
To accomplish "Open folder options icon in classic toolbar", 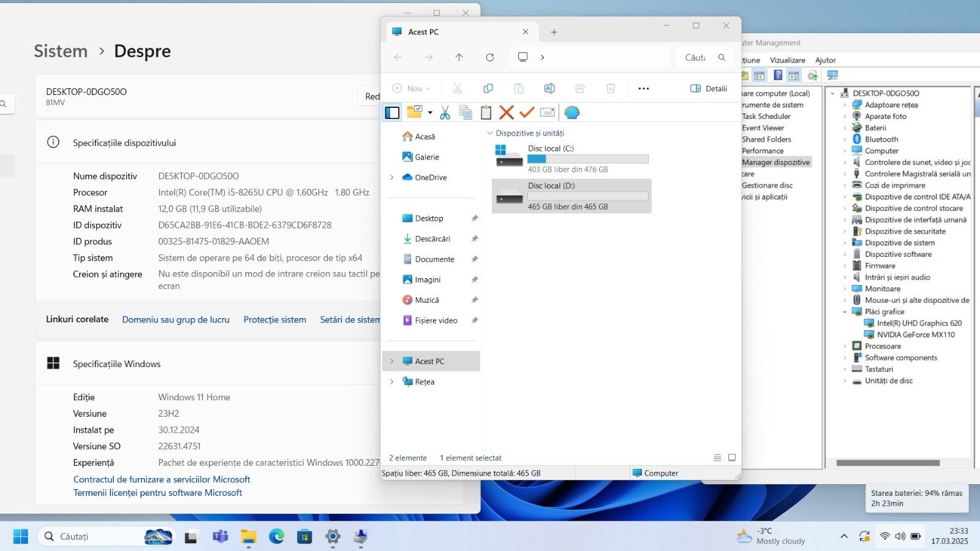I will click(x=415, y=112).
